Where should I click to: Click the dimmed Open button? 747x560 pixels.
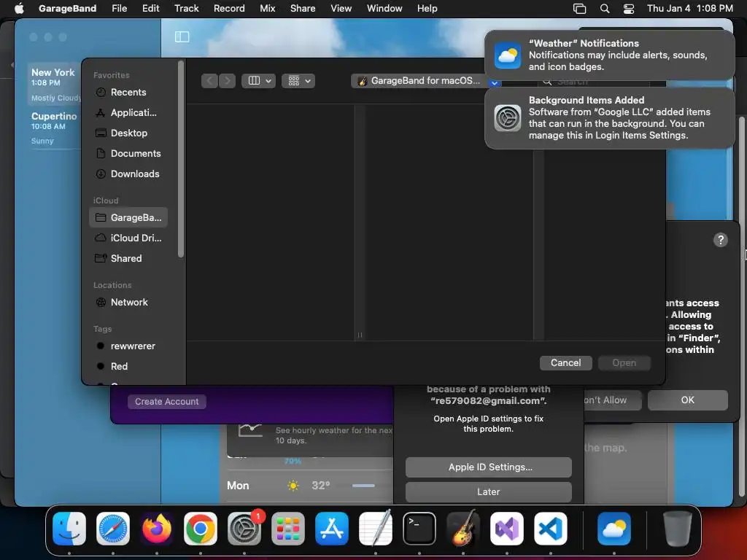pyautogui.click(x=624, y=363)
